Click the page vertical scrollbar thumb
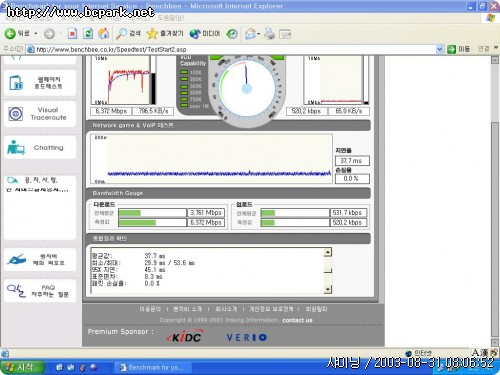This screenshot has width=500, height=375. pyautogui.click(x=495, y=230)
